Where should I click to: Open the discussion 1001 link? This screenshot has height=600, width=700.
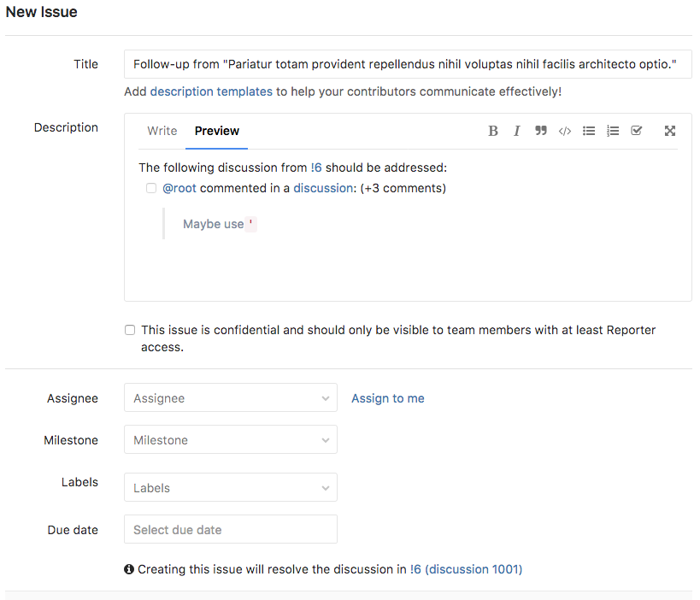(x=474, y=569)
